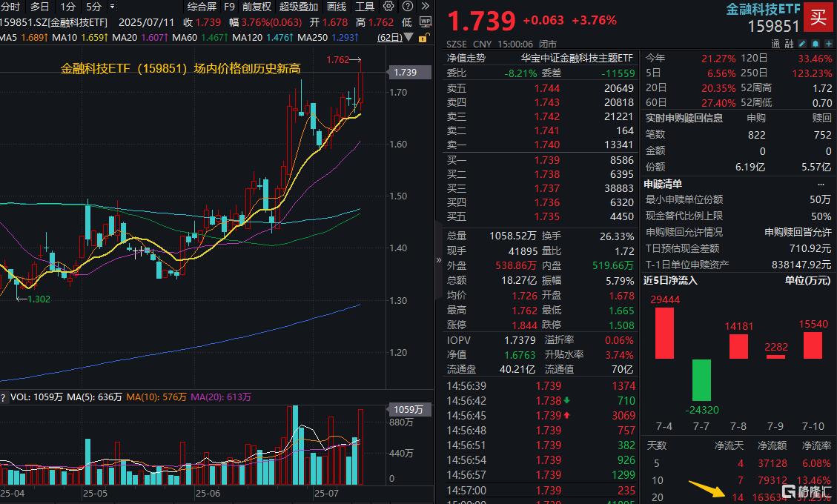Toggle the orange chart lock icon

click(423, 37)
